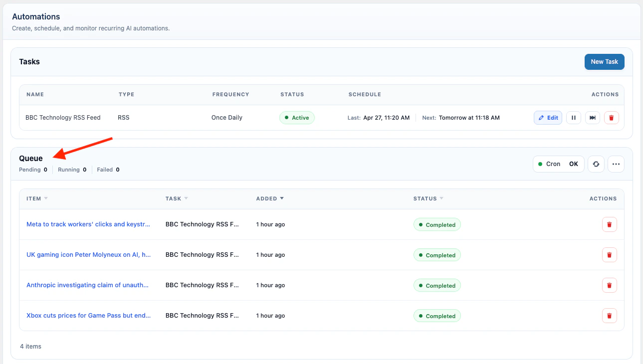
Task: Click Completed badge in the Peter Molyneux row
Action: click(x=437, y=255)
